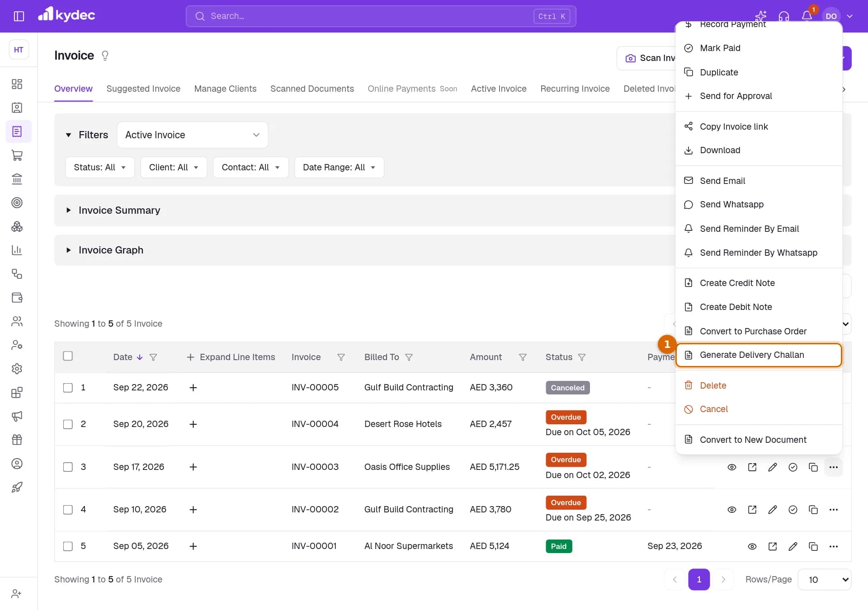Open the rocket icon in sidebar
868x610 pixels.
coord(17,487)
